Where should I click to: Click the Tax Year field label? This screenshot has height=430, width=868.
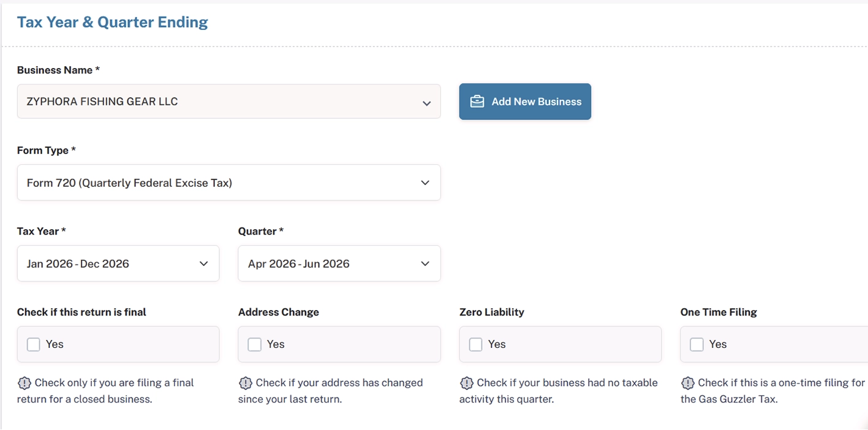point(42,231)
